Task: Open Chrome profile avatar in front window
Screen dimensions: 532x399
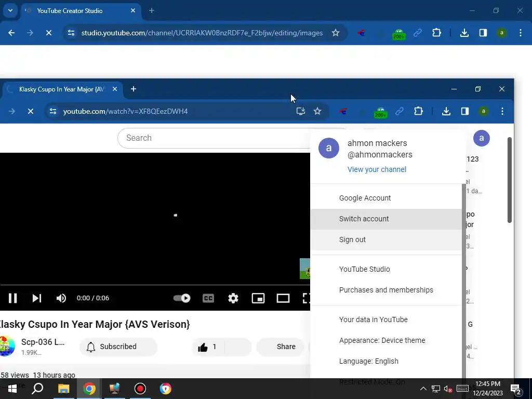Action: (x=484, y=111)
